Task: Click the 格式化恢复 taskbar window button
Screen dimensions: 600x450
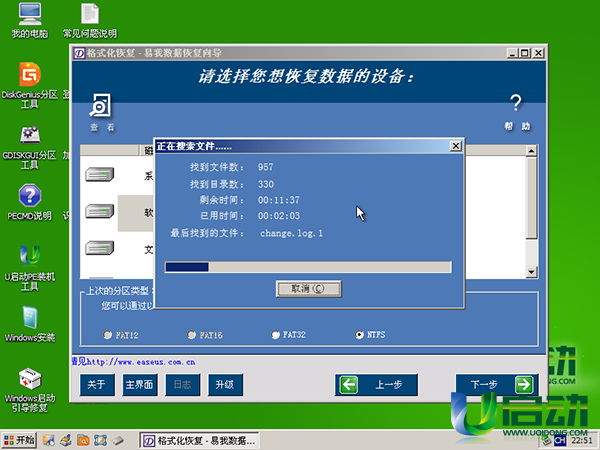Action: click(x=199, y=441)
